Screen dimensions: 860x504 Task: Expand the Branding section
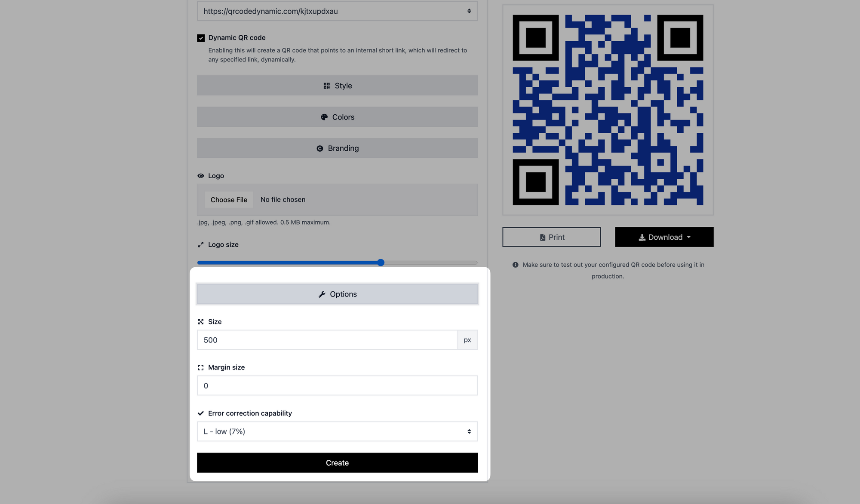coord(337,148)
